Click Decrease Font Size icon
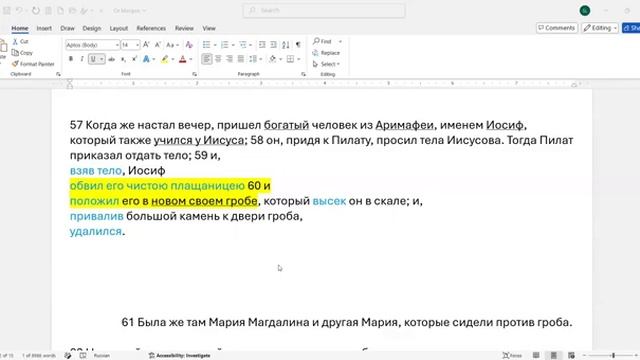The height and width of the screenshot is (360, 640). (158, 44)
